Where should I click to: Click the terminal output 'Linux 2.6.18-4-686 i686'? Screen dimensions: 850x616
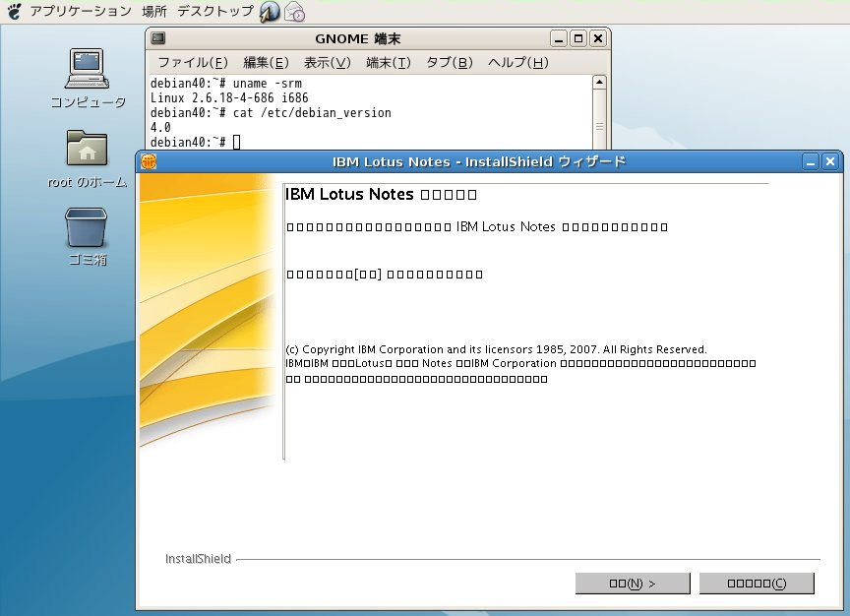click(x=229, y=98)
